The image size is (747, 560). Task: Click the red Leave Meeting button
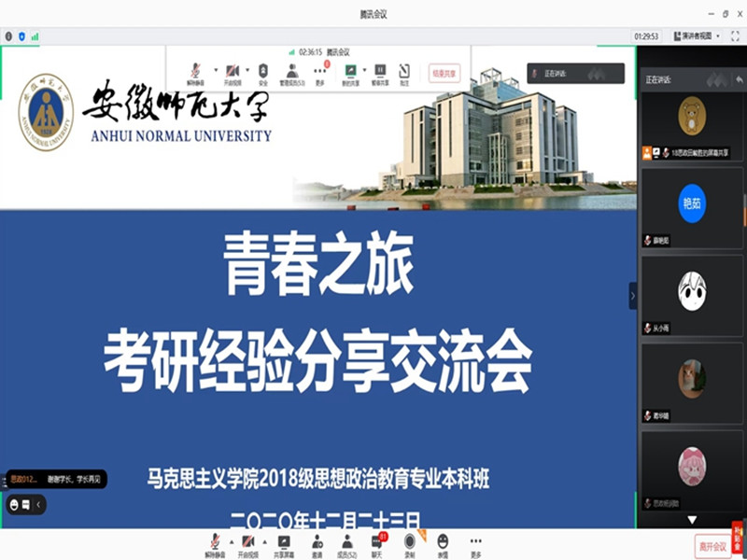712,545
